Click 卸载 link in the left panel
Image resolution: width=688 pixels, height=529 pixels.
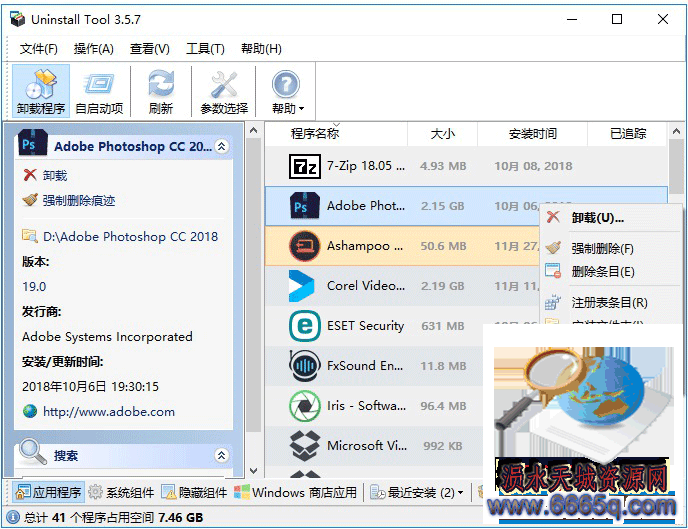tap(55, 175)
